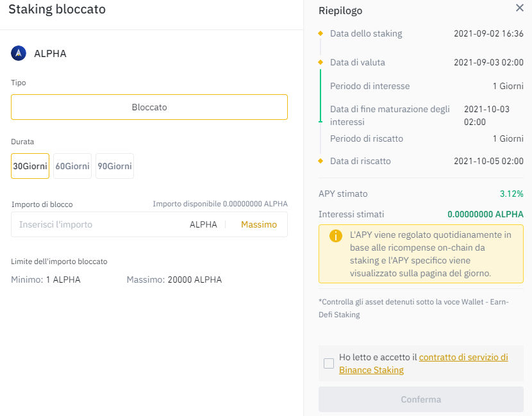Image resolution: width=532 pixels, height=416 pixels.
Task: Click the Importo disponibile 0.00000000 ALPHA text
Action: click(x=220, y=204)
